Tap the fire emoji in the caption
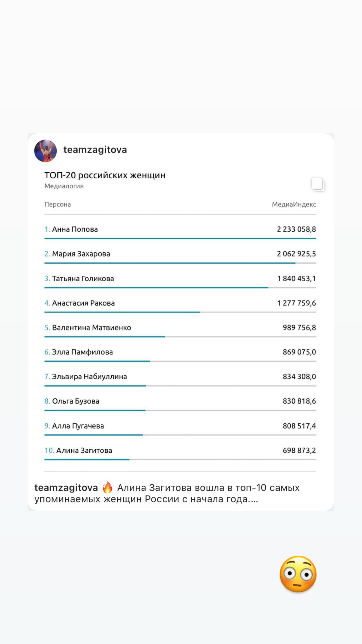Screen dimensions: 362x644 point(107,487)
